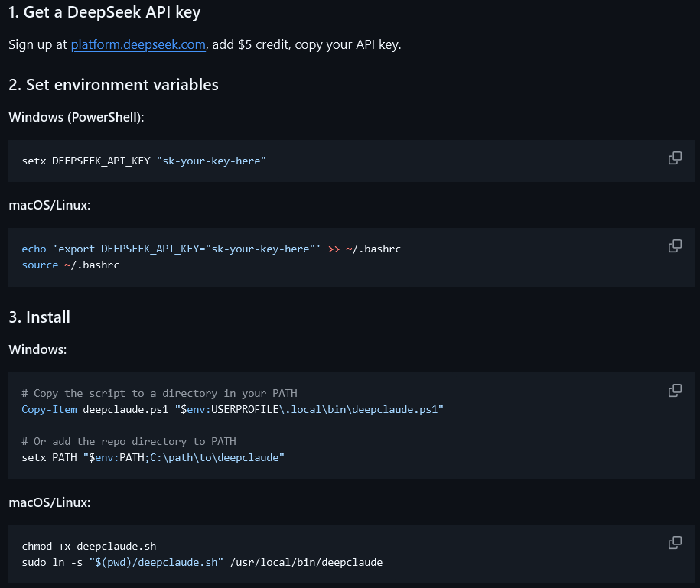This screenshot has width=700, height=588.
Task: Click the Copy-Item deepclaude.ps1 code line
Action: 233,410
